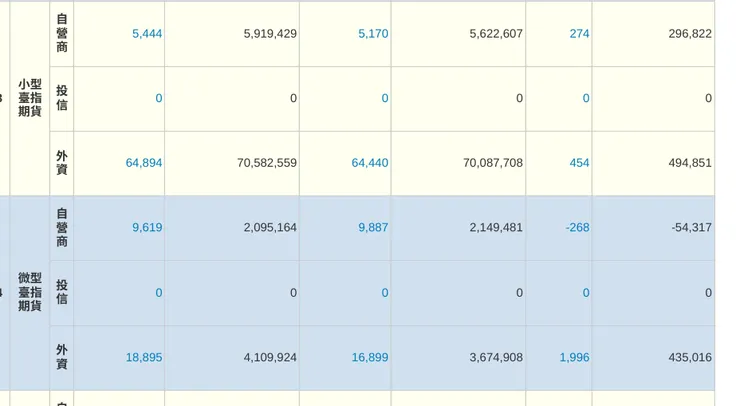Image resolution: width=740 pixels, height=406 pixels.
Task: Open the 18,895 link
Action: [144, 357]
